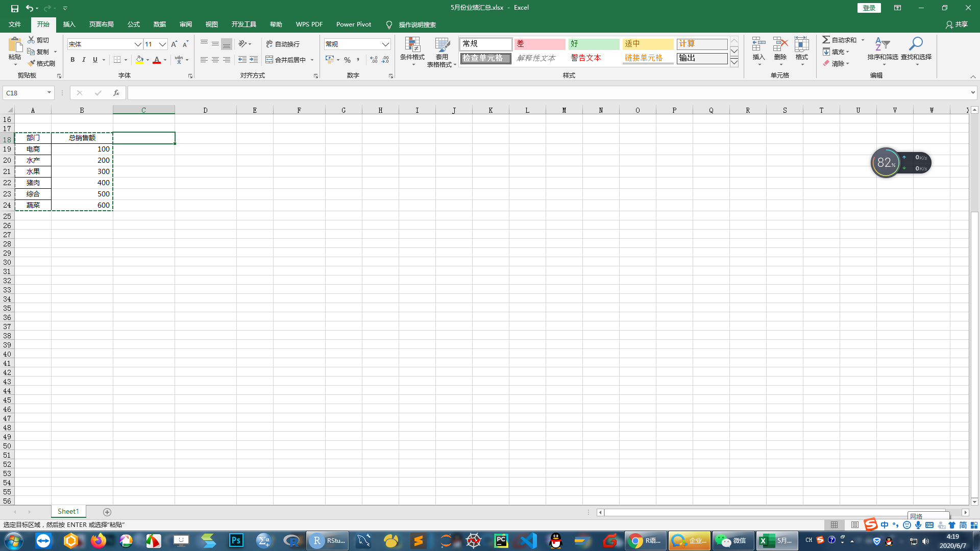
Task: Toggle Wrap Text (自动换行)
Action: pos(283,44)
